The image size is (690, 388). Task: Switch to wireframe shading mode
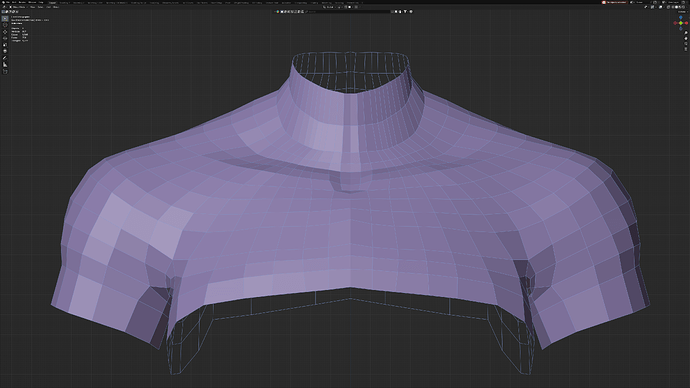(x=673, y=7)
